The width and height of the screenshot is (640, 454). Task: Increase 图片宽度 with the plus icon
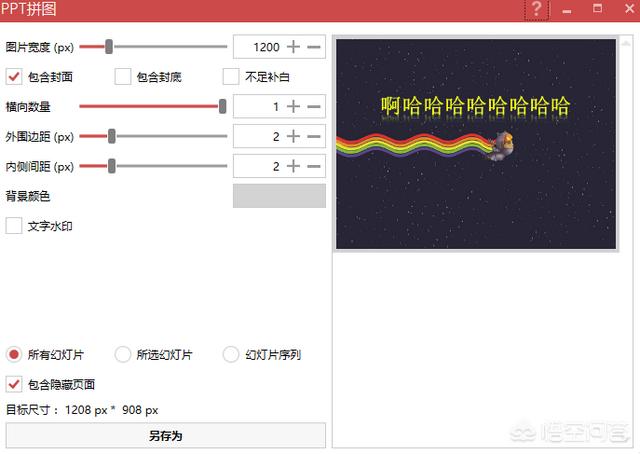pos(293,47)
